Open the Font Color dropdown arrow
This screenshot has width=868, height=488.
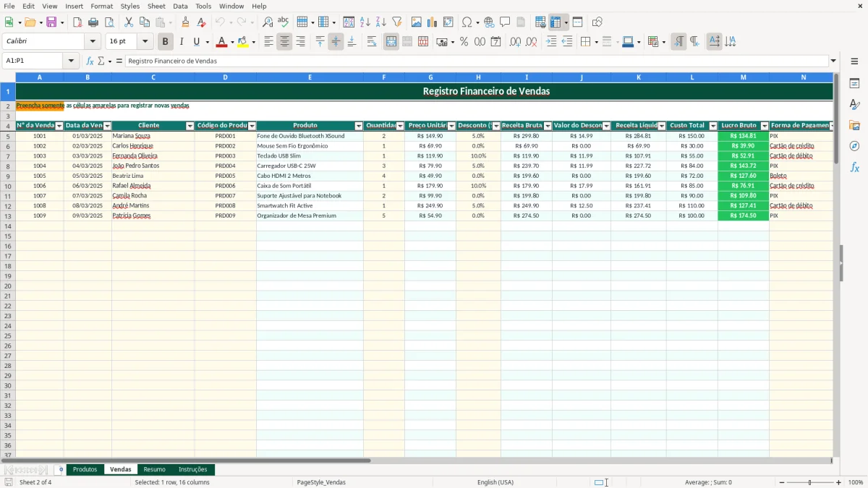pos(232,42)
